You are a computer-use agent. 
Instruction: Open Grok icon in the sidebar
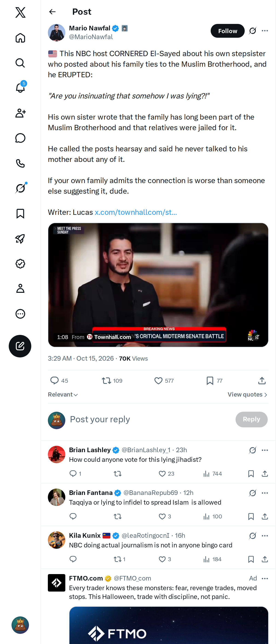coord(20,188)
